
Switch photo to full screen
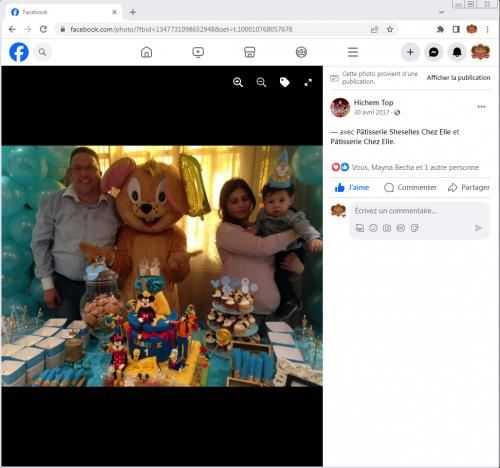(x=308, y=82)
